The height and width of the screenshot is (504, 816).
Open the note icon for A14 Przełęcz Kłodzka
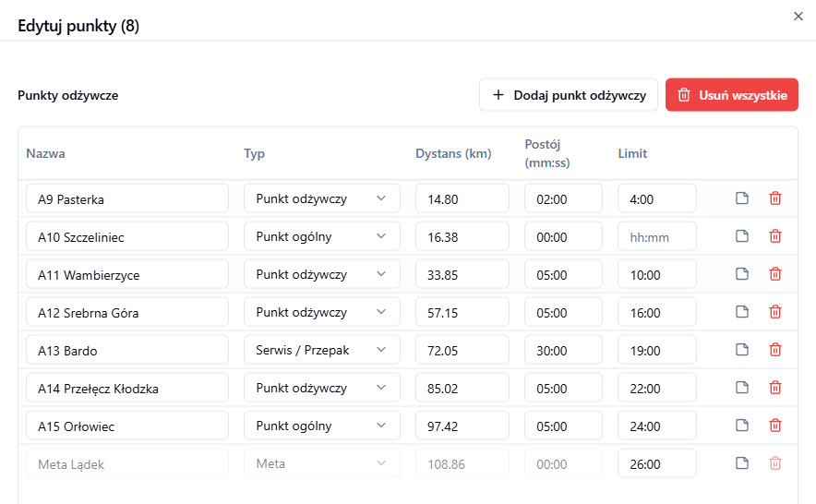coord(741,388)
